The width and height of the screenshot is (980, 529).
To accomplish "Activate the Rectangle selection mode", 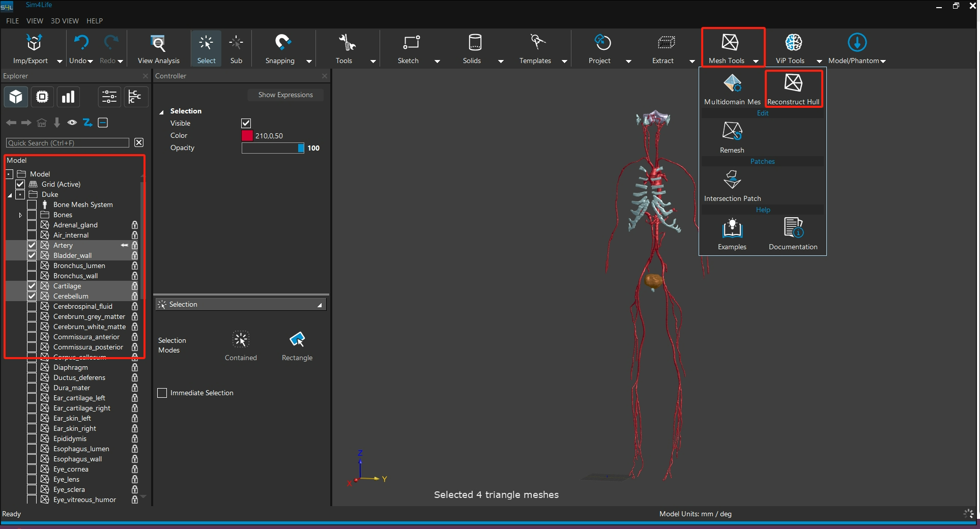I will pos(297,340).
